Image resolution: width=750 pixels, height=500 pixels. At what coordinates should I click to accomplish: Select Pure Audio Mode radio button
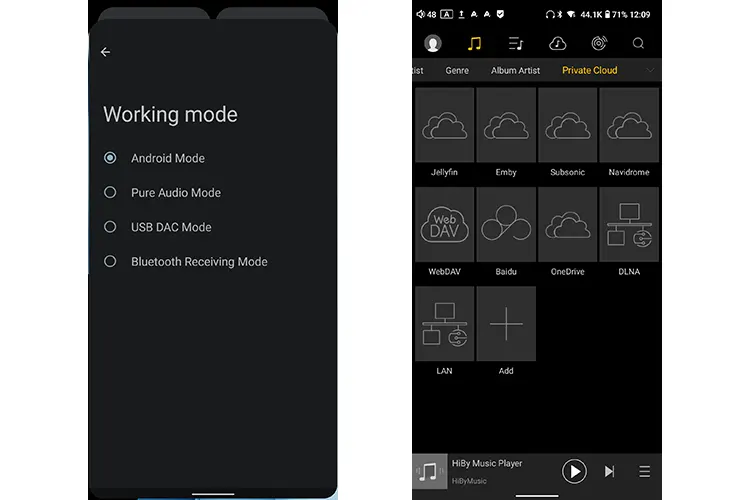tap(110, 192)
